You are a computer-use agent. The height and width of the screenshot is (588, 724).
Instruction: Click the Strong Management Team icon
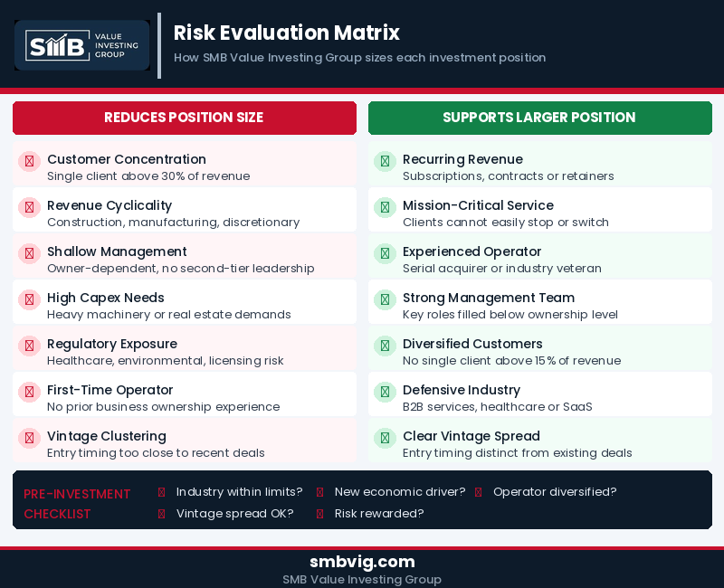click(x=385, y=299)
